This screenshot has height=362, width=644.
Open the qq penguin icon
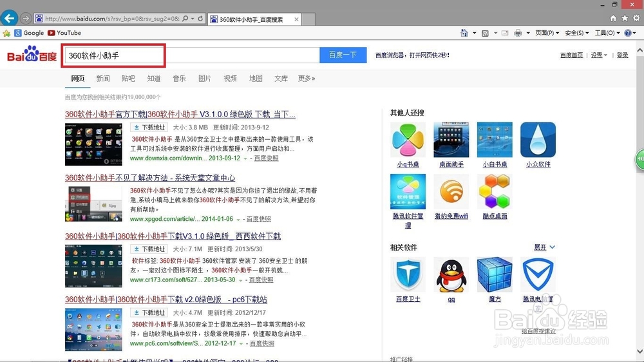coord(451,274)
